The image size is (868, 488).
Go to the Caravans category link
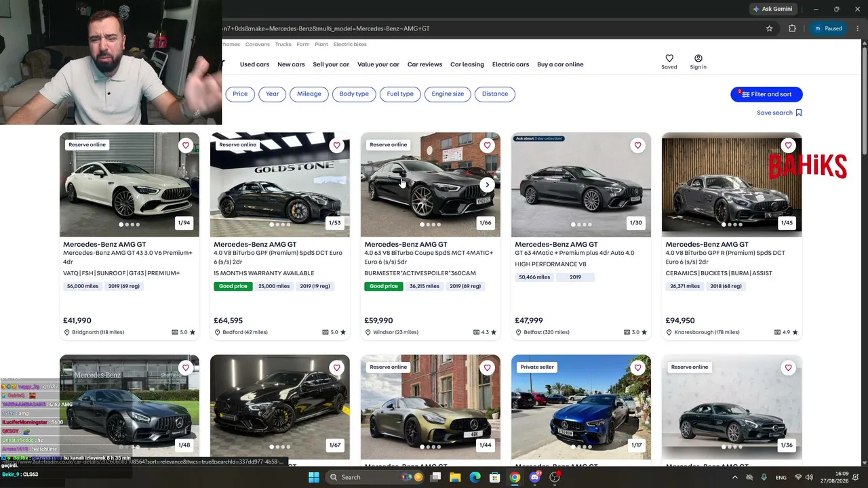tap(258, 45)
